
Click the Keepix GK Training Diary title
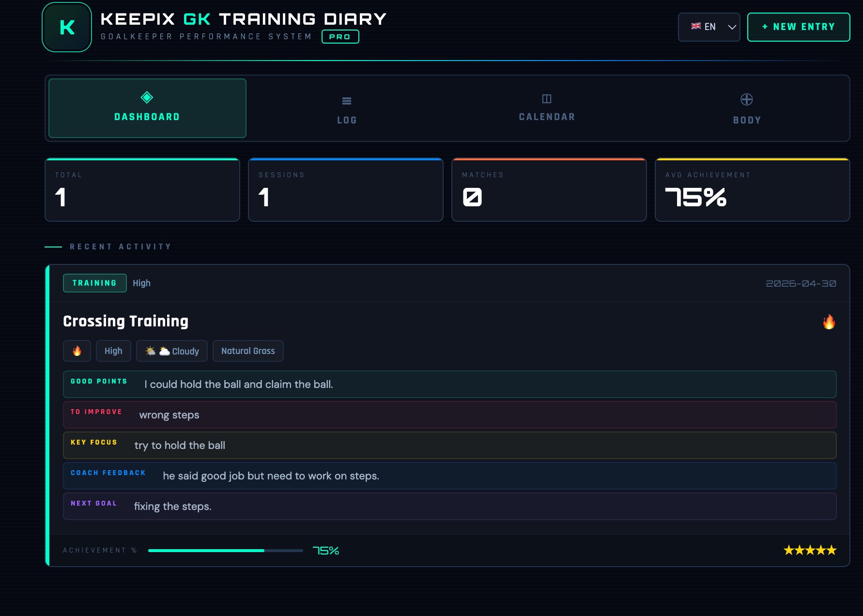click(x=244, y=19)
